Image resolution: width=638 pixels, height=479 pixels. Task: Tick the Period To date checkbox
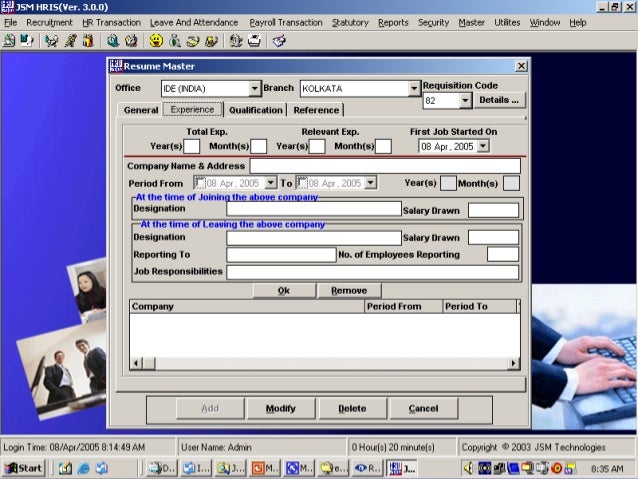click(302, 183)
